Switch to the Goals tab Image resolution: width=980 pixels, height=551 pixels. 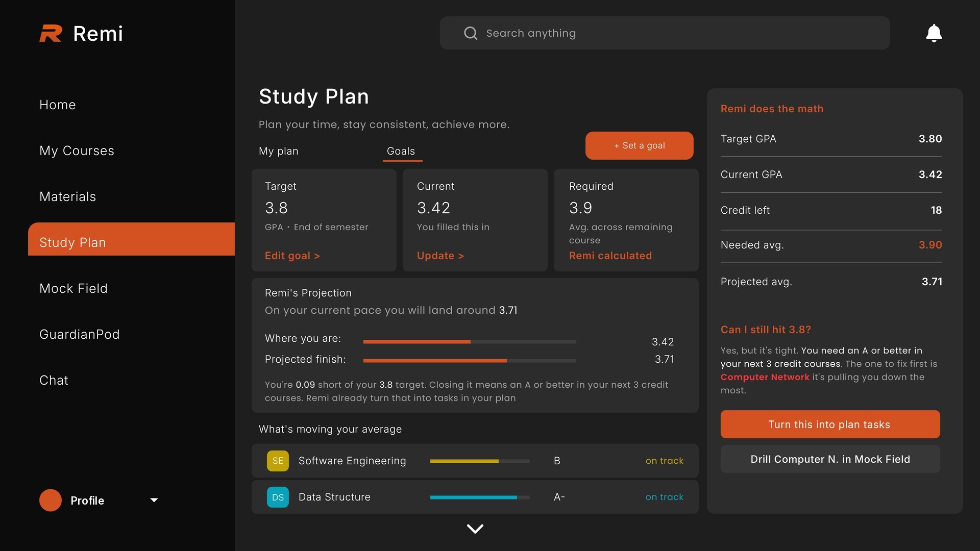pos(401,151)
